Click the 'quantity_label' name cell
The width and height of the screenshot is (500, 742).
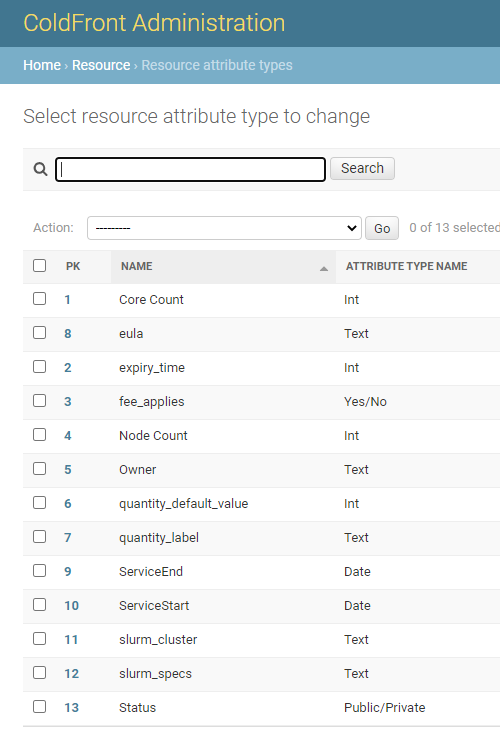(x=159, y=538)
